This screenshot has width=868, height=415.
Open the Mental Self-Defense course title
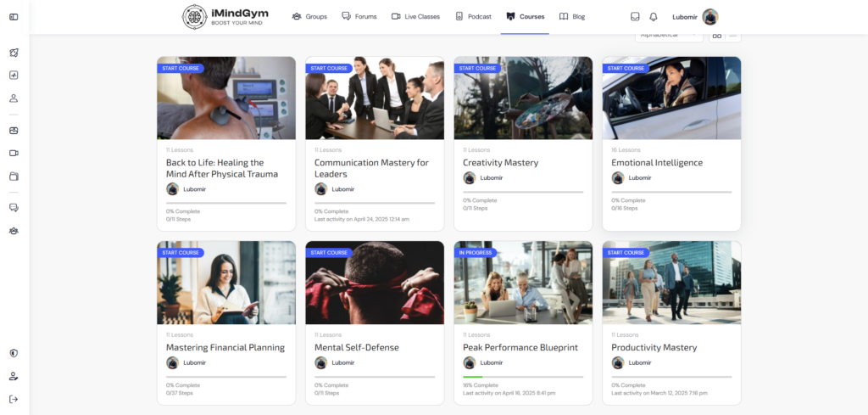tap(356, 347)
